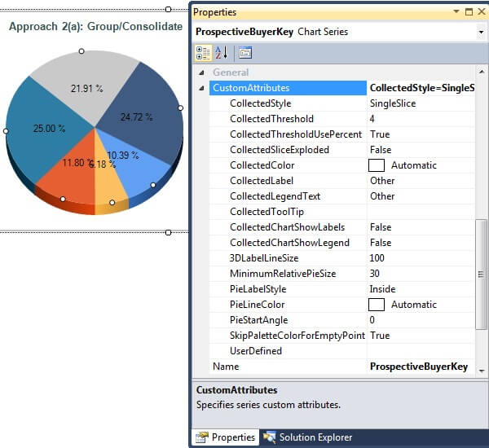Click the Solution Explorer tab icon

pos(268,437)
